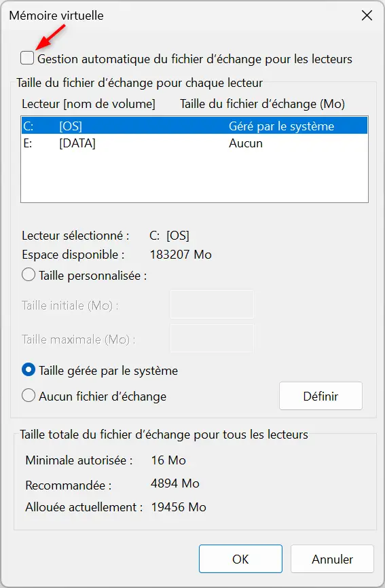Choose the Taille personnalisée radio option
This screenshot has height=588, width=385.
click(29, 275)
